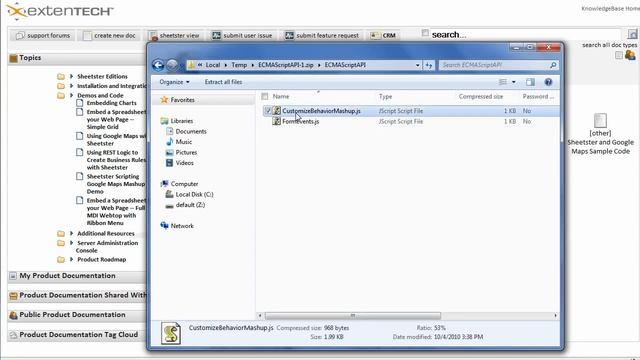This screenshot has width=640, height=360.
Task: Go back in Explorer window
Action: [158, 65]
